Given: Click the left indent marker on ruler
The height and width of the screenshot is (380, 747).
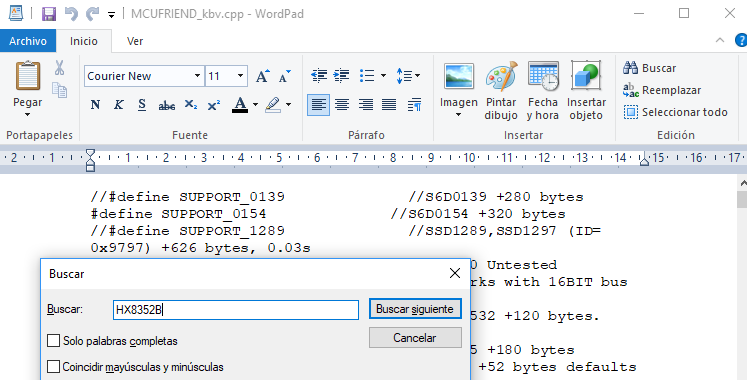Looking at the screenshot, I should click(90, 160).
